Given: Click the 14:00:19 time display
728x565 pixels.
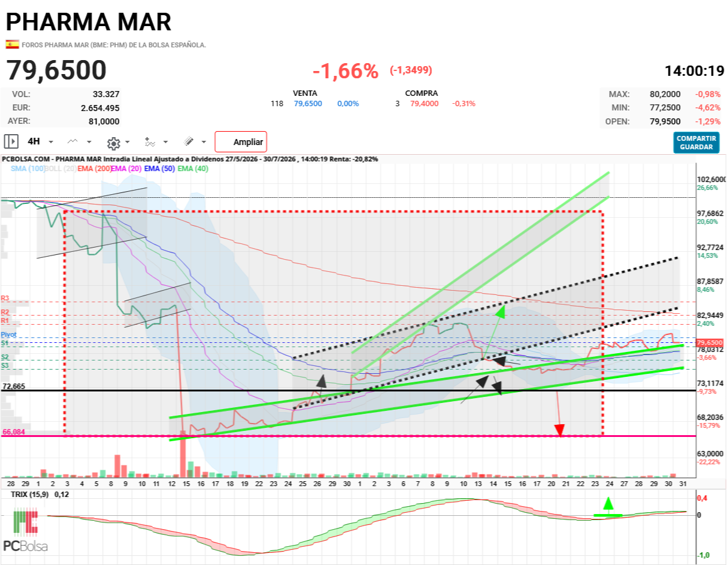Looking at the screenshot, I should [694, 70].
